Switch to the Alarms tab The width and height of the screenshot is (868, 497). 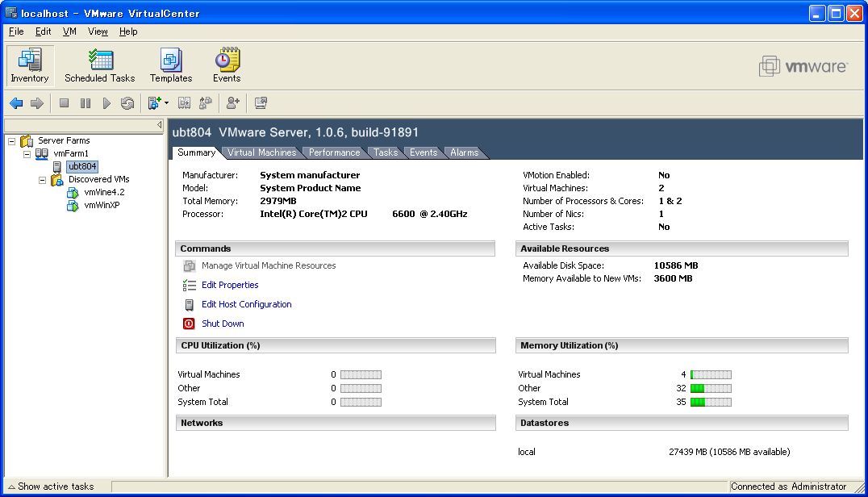[465, 152]
